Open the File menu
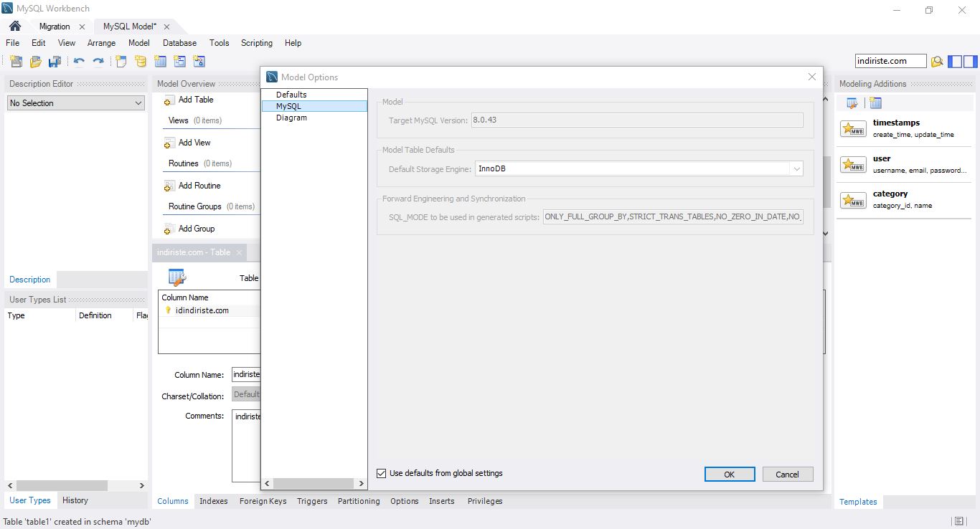Viewport: 980px width, 529px height. pyautogui.click(x=13, y=43)
